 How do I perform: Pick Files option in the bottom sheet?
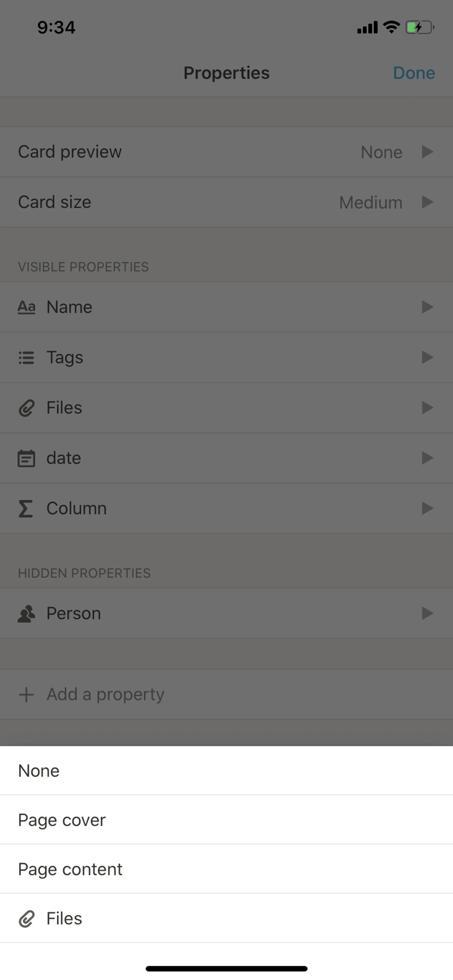(64, 919)
